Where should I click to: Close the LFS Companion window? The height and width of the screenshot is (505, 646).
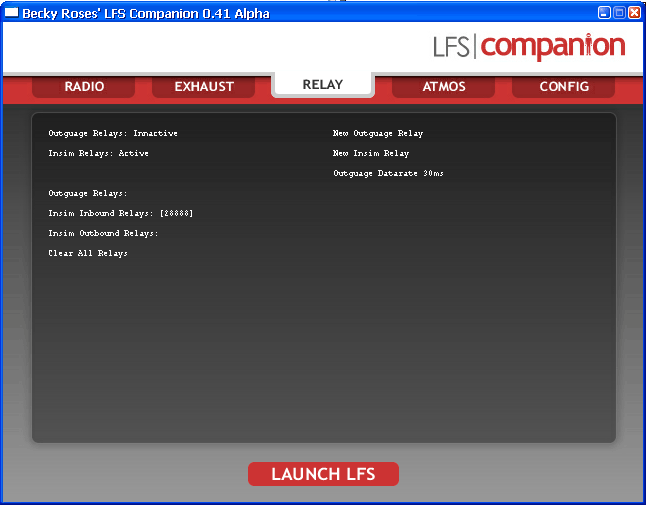click(x=634, y=13)
